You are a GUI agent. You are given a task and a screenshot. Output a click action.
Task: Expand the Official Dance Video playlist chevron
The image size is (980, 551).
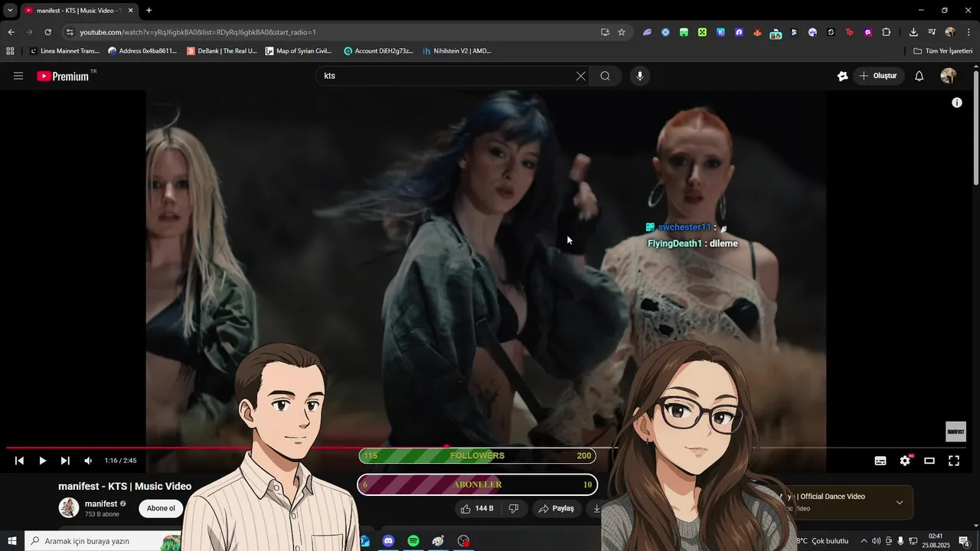(x=900, y=503)
